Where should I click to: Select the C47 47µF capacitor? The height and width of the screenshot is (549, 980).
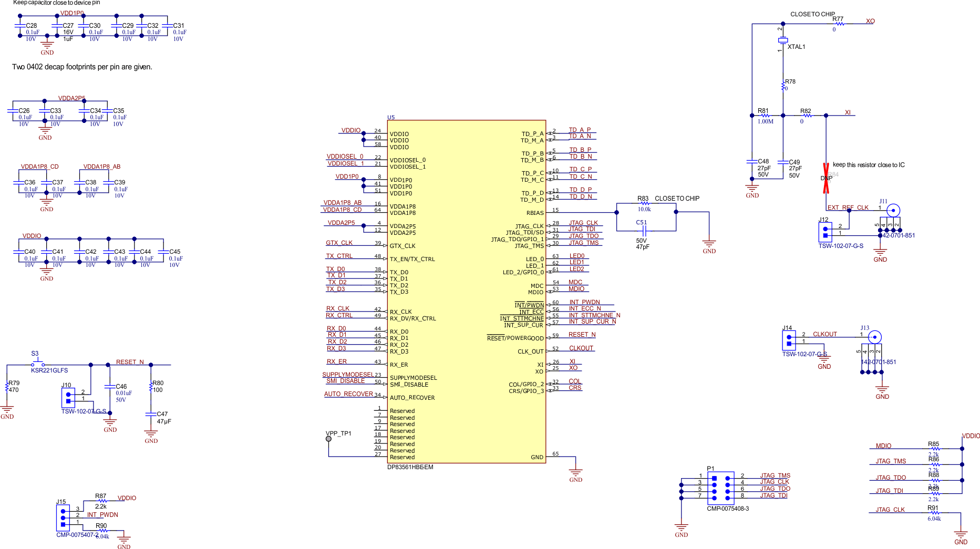click(151, 415)
